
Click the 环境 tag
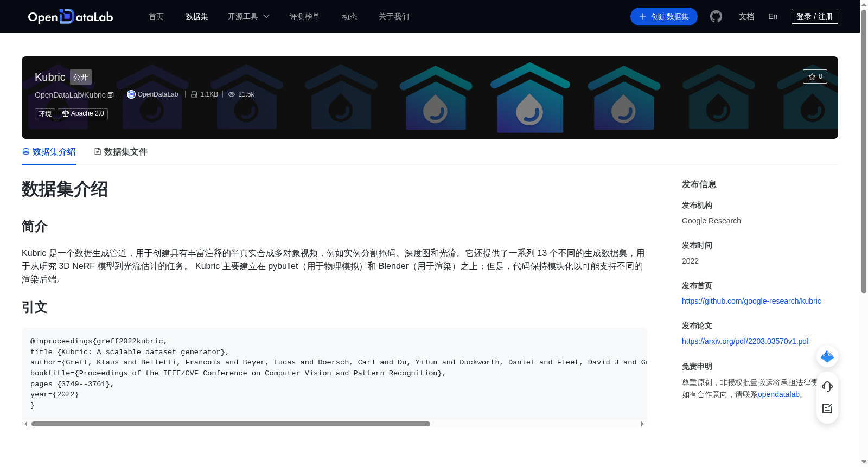coord(45,113)
